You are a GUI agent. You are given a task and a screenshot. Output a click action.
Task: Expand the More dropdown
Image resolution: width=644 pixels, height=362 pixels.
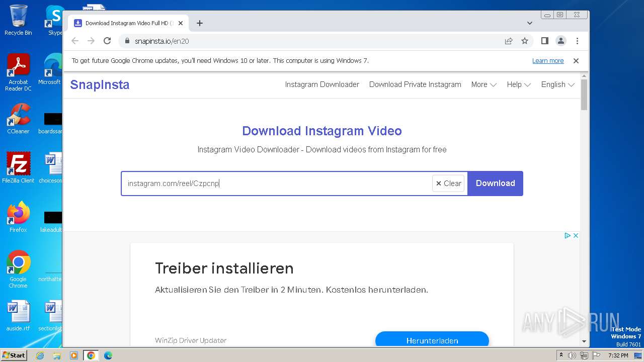pyautogui.click(x=484, y=84)
